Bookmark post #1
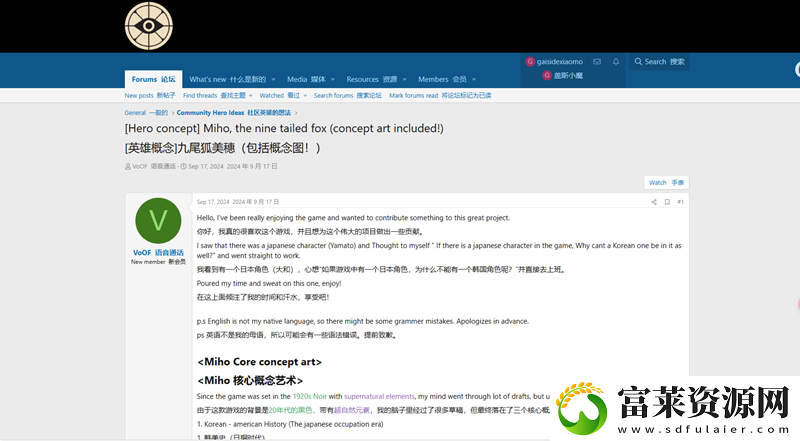This screenshot has height=441, width=800. [667, 202]
